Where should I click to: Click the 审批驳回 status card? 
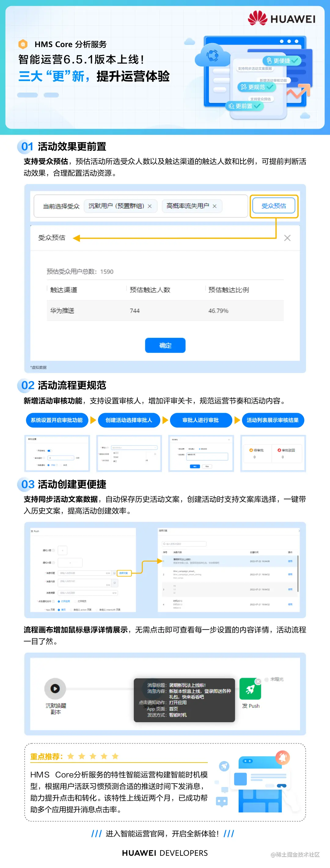tap(286, 453)
